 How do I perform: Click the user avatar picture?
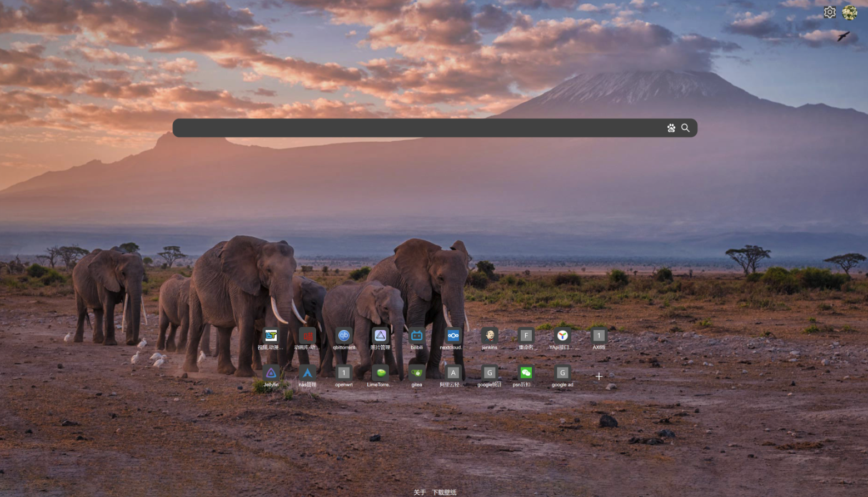[x=850, y=12]
